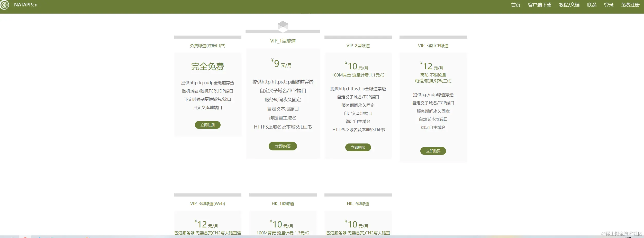Click the 电信/联通/移动三线 line
644x238 pixels.
pyautogui.click(x=433, y=81)
